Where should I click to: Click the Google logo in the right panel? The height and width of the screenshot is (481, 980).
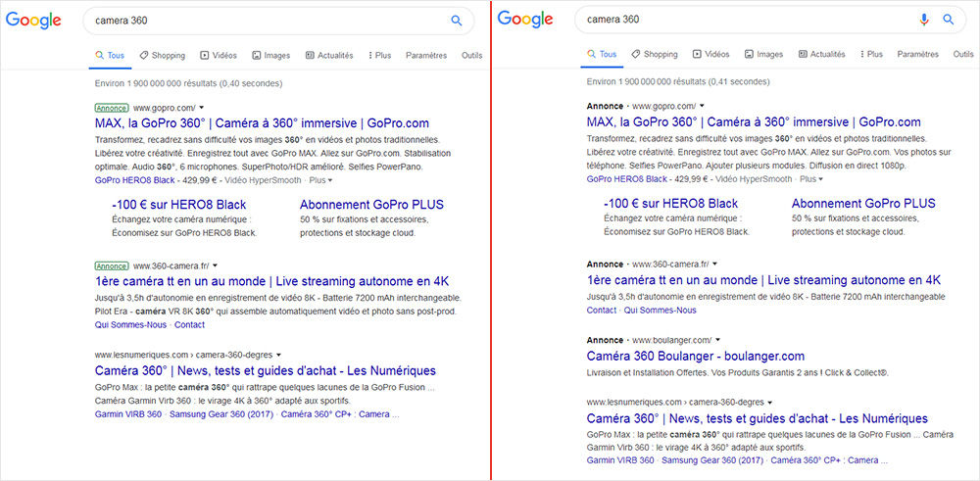(x=525, y=20)
